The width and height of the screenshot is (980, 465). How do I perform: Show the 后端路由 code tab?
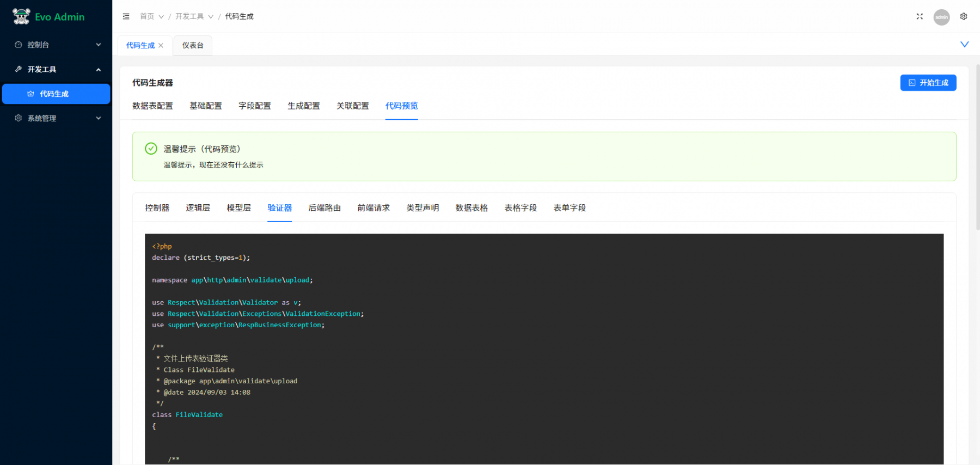324,208
